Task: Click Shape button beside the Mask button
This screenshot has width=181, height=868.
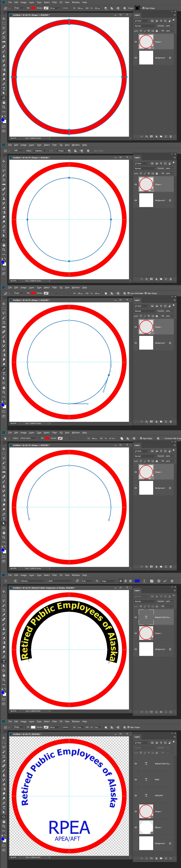Action: tap(61, 151)
